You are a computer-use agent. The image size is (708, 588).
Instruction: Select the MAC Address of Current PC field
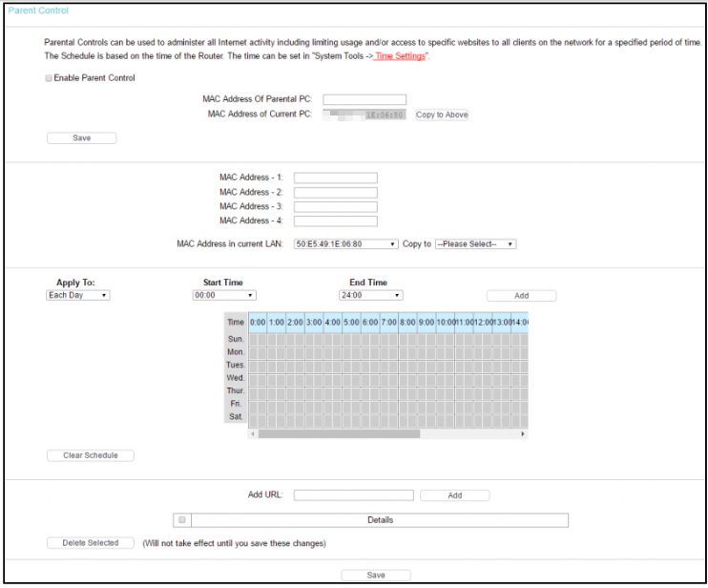point(364,115)
